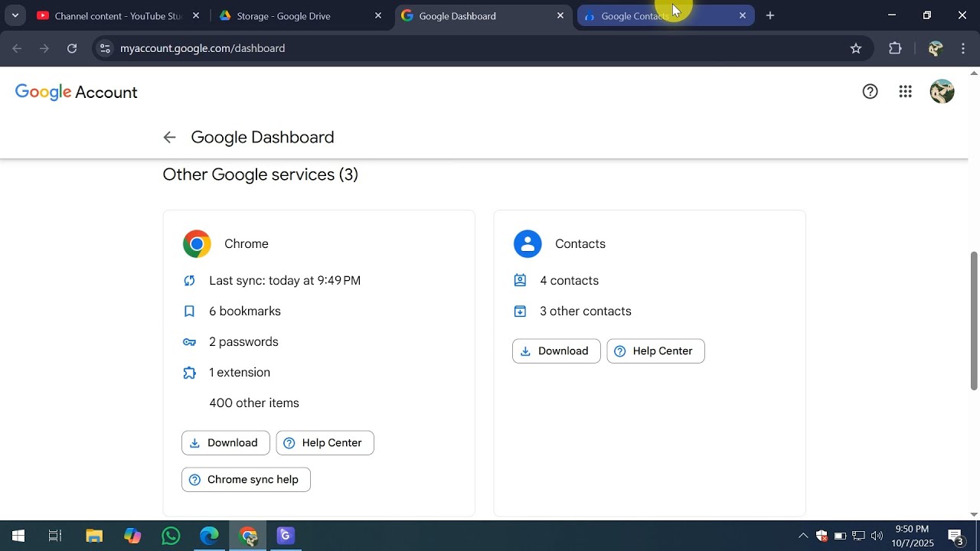The height and width of the screenshot is (551, 980).
Task: Click the Google Account logo
Action: [x=77, y=93]
